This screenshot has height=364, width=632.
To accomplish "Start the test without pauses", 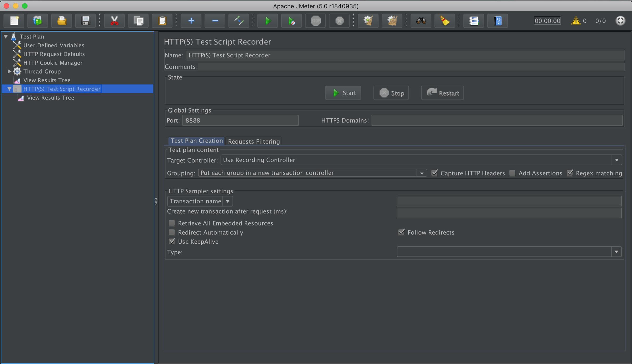I will coord(291,21).
